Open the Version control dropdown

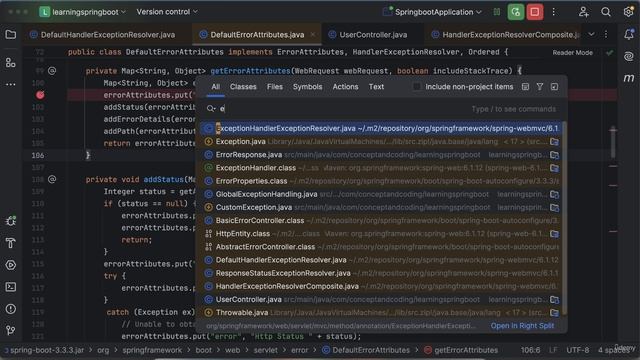(167, 12)
